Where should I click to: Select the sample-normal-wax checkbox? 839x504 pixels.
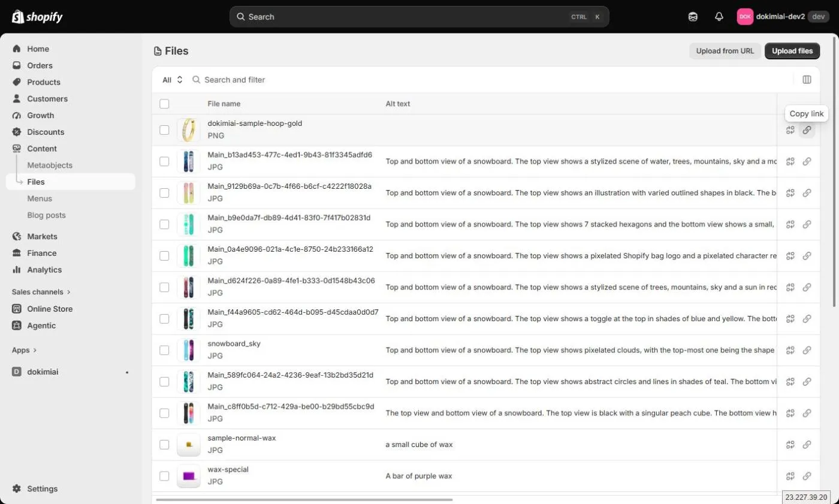164,444
